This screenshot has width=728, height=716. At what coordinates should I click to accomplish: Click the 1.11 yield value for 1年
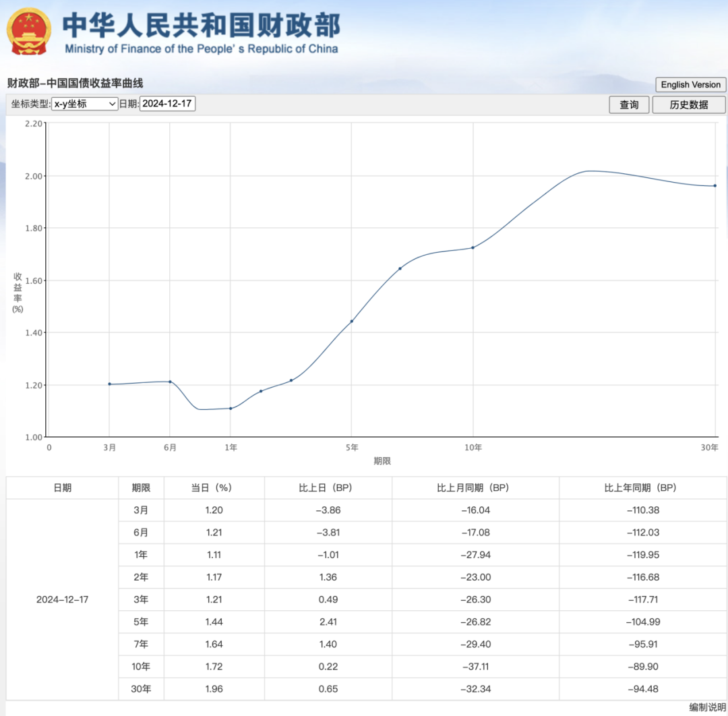click(214, 554)
